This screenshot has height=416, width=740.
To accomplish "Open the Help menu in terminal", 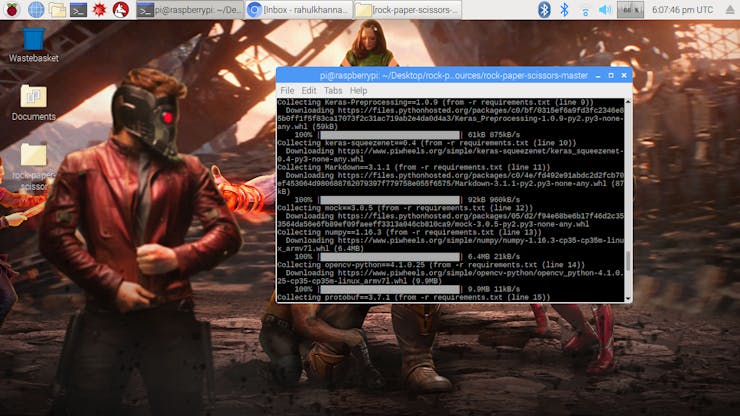I will [x=358, y=90].
